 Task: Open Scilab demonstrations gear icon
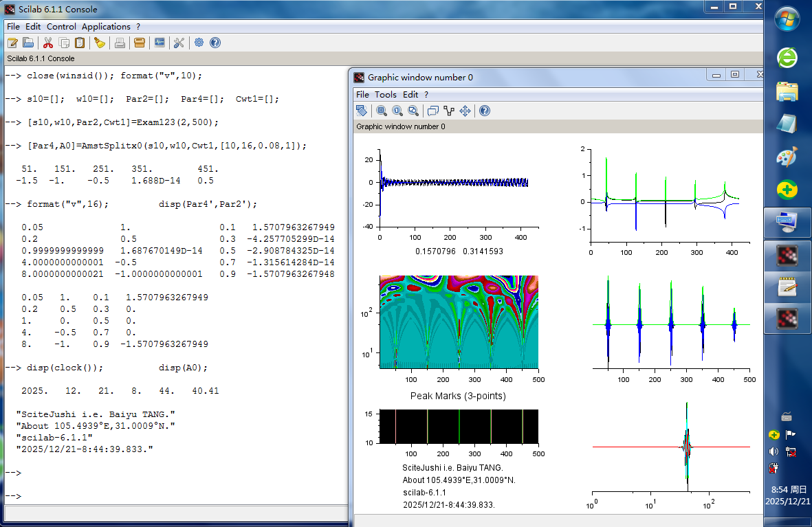[199, 43]
